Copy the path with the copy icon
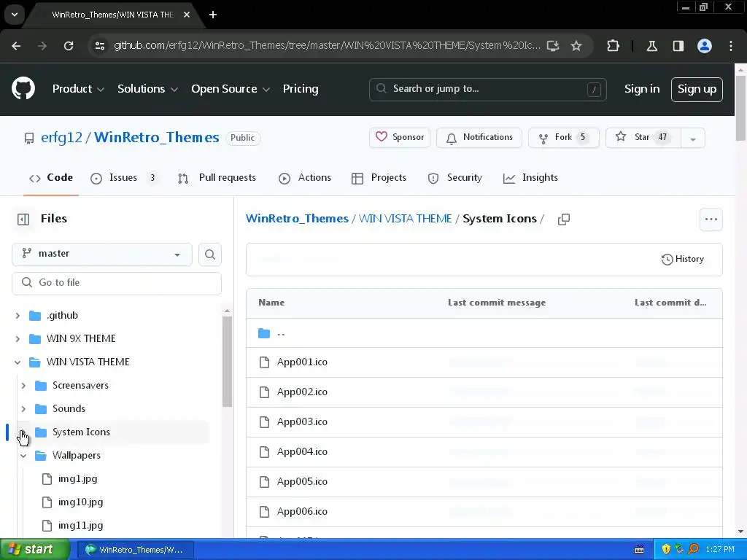The width and height of the screenshot is (747, 560). click(564, 219)
